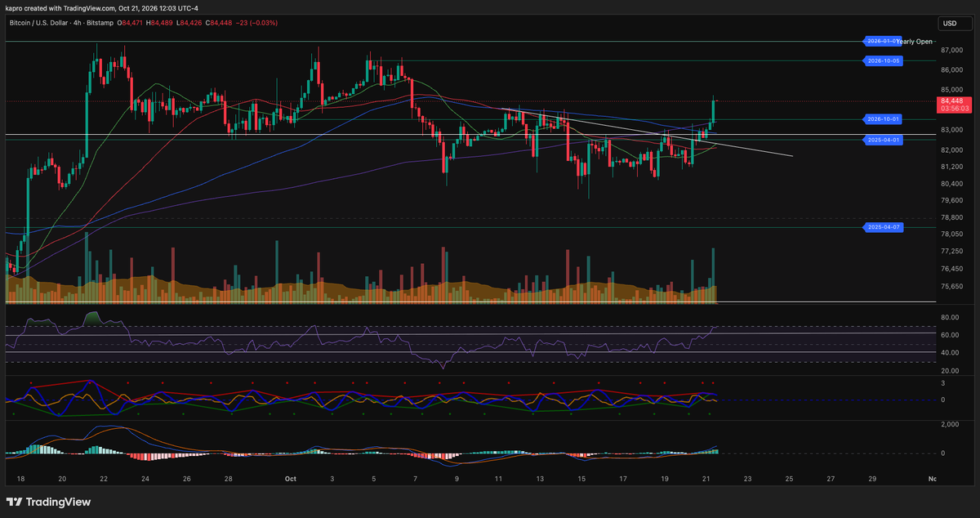This screenshot has width=980, height=518.
Task: Click 2,000 on the MACD scale
Action: pyautogui.click(x=949, y=425)
